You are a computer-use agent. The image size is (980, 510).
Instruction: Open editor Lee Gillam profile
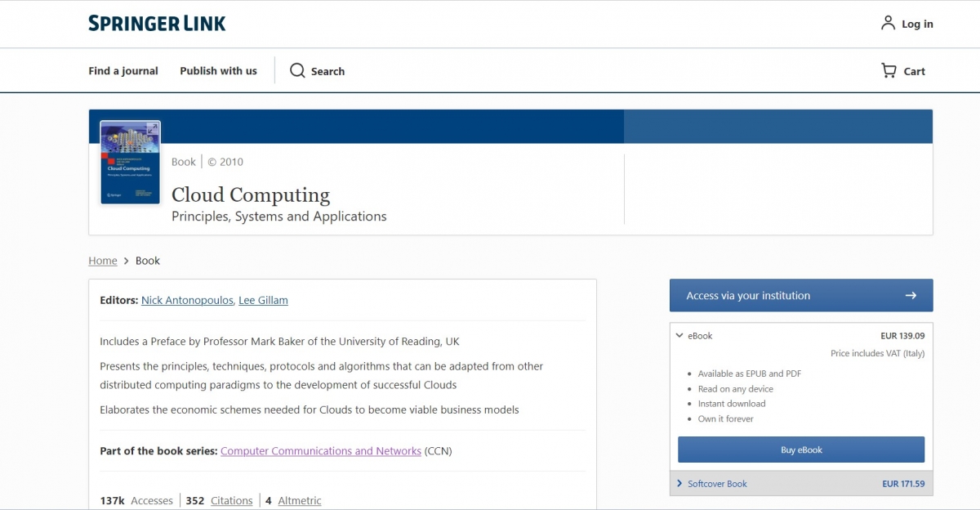coord(263,300)
